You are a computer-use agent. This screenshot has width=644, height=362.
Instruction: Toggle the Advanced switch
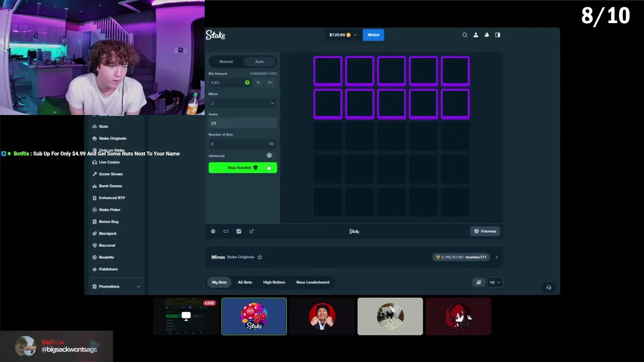click(x=269, y=155)
